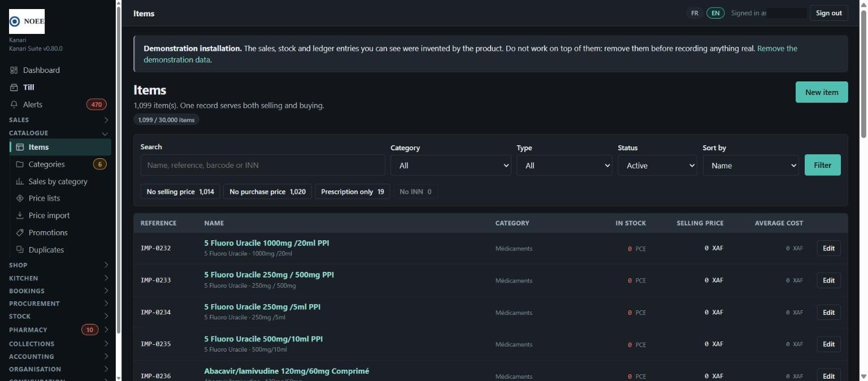Click the item search input field
Viewport: 868px width, 381px height.
(263, 165)
